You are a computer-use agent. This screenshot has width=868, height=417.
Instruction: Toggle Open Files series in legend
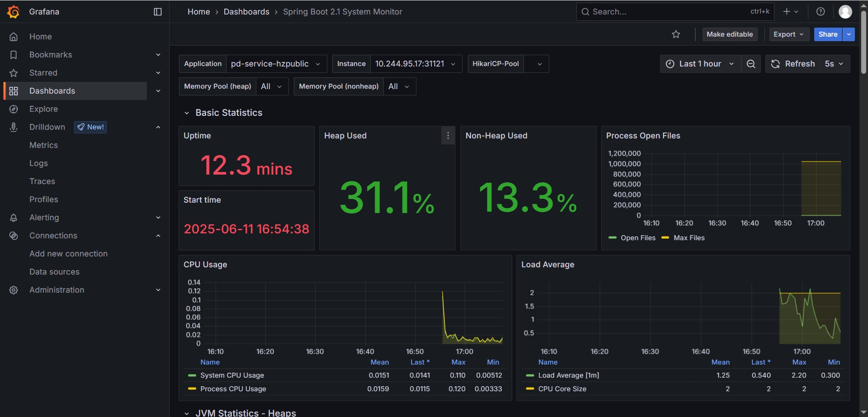pos(637,238)
